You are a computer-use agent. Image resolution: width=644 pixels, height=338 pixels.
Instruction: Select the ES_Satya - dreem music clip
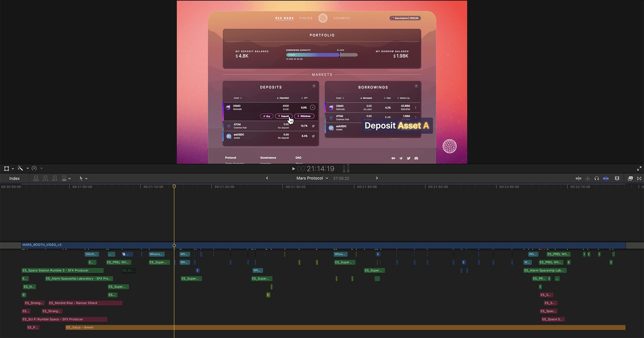pyautogui.click(x=345, y=328)
